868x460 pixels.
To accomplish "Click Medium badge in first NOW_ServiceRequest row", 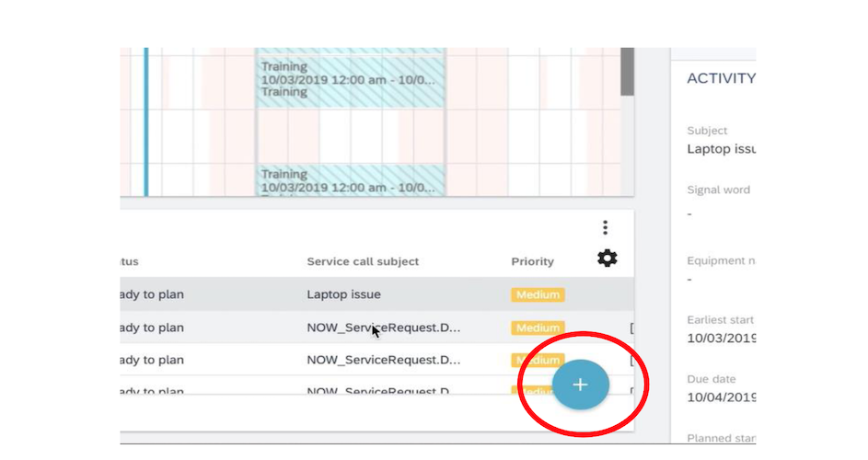I will click(538, 328).
